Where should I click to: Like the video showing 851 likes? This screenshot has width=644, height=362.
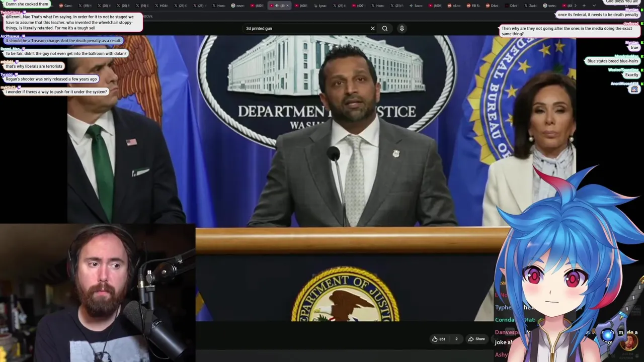click(x=439, y=339)
